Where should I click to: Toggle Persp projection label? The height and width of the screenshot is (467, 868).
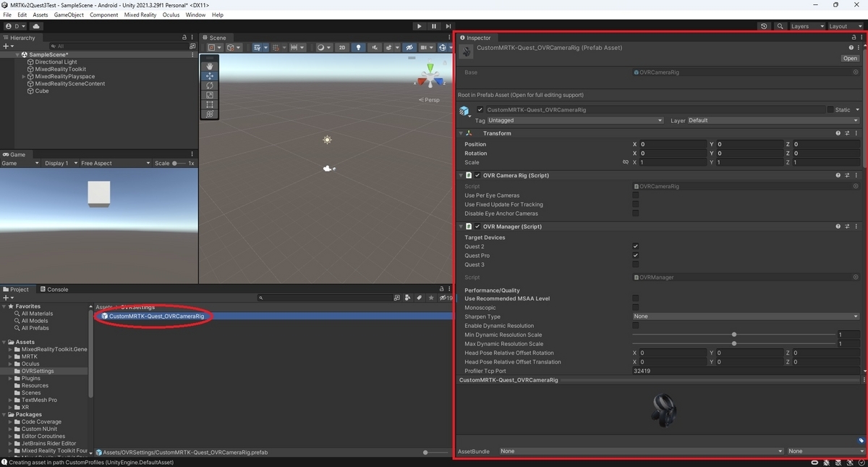tap(430, 100)
